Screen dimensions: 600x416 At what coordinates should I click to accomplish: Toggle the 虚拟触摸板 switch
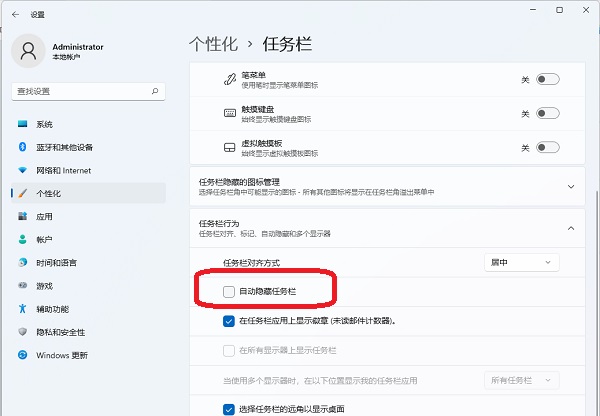(548, 147)
